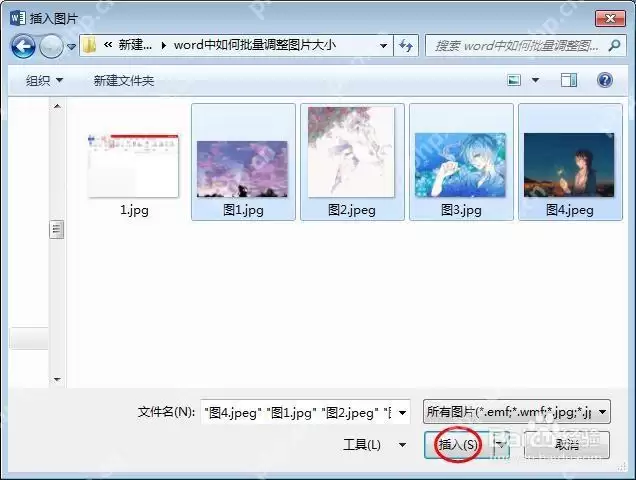Click the 取消 button
Image resolution: width=636 pixels, height=480 pixels.
point(567,445)
